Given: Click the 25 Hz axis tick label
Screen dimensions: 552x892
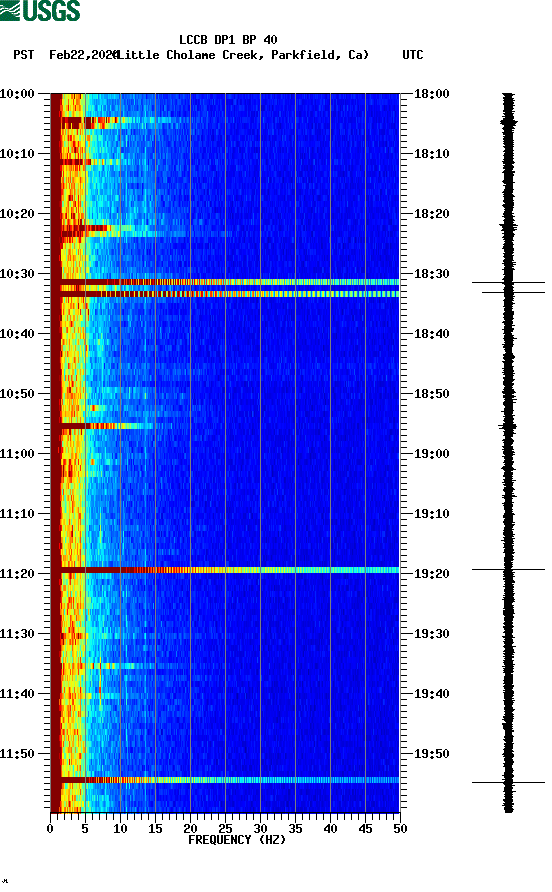Looking at the screenshot, I should click(225, 829).
